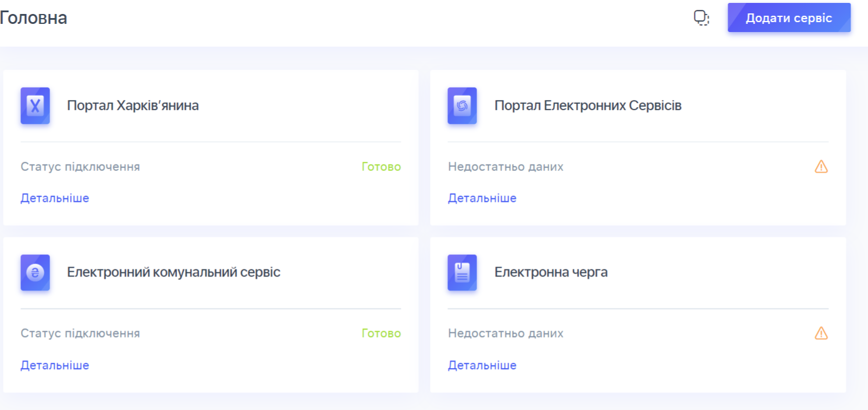Open the Портал Харків'янина service icon
Screen dimensions: 868x410
(35, 106)
